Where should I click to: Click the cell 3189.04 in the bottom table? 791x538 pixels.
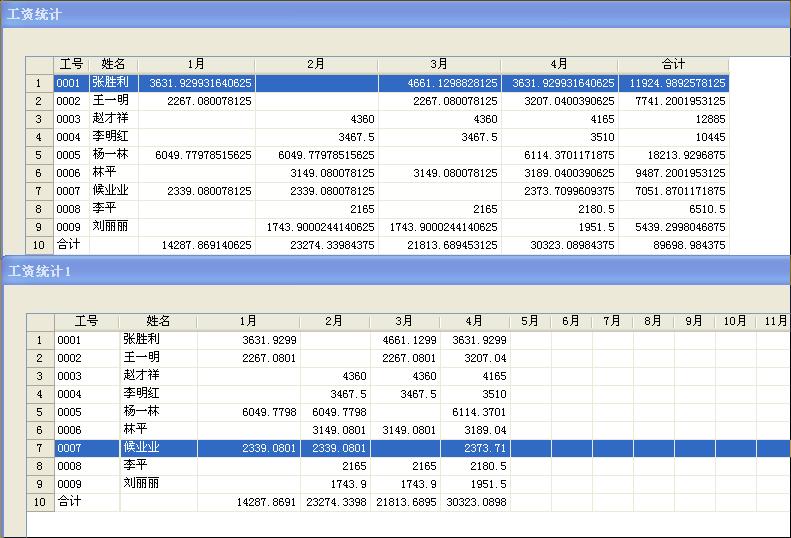click(475, 430)
